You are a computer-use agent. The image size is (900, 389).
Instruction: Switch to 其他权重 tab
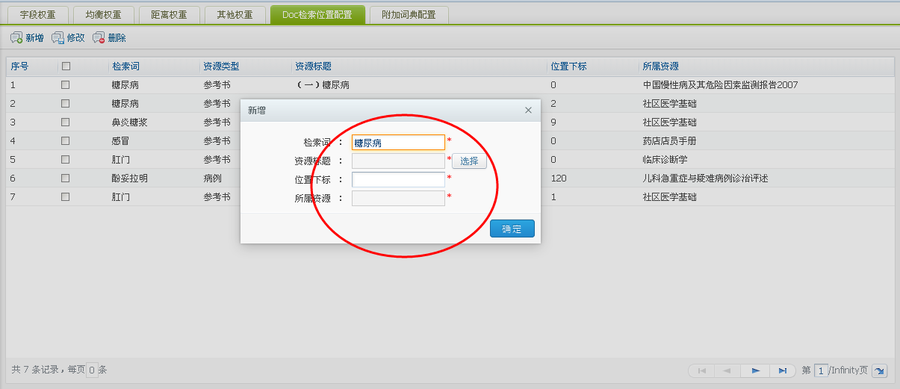coord(235,15)
